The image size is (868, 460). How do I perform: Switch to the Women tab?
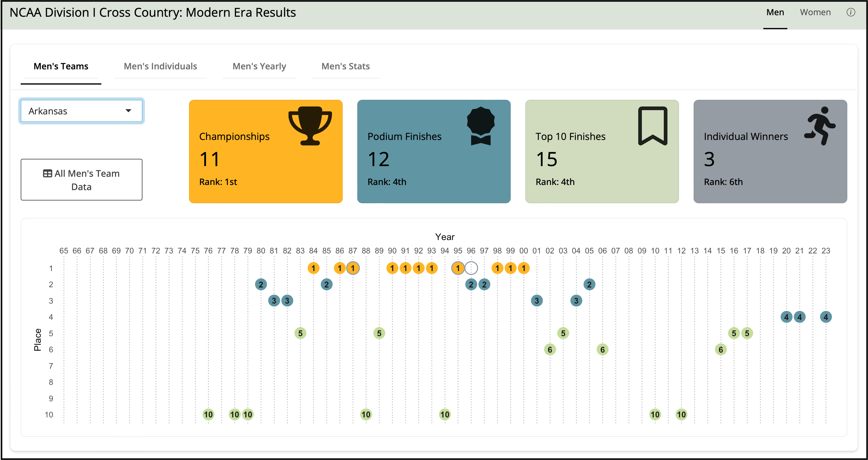[815, 12]
